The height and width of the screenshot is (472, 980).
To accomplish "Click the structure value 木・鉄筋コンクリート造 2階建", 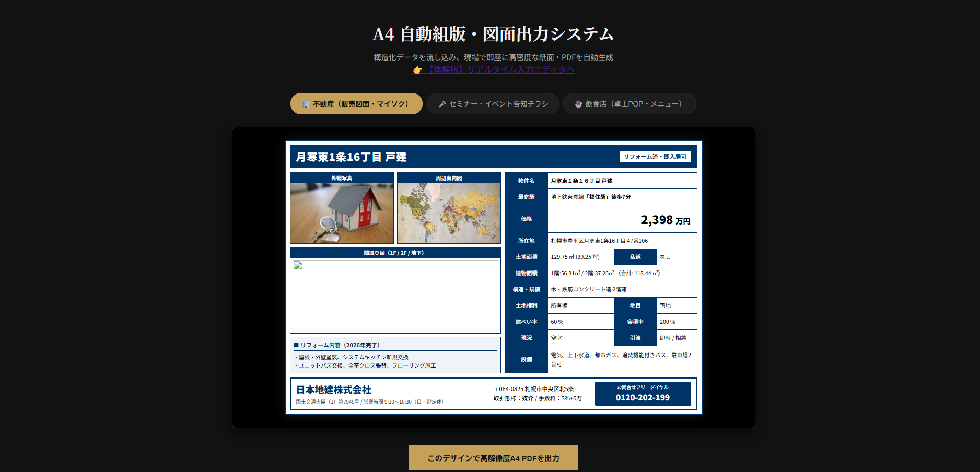I will [589, 289].
